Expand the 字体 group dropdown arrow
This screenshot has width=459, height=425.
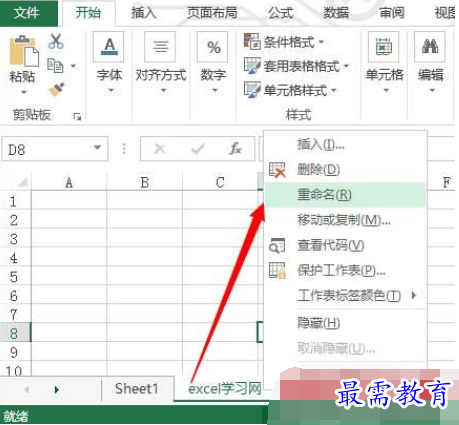coord(111,90)
